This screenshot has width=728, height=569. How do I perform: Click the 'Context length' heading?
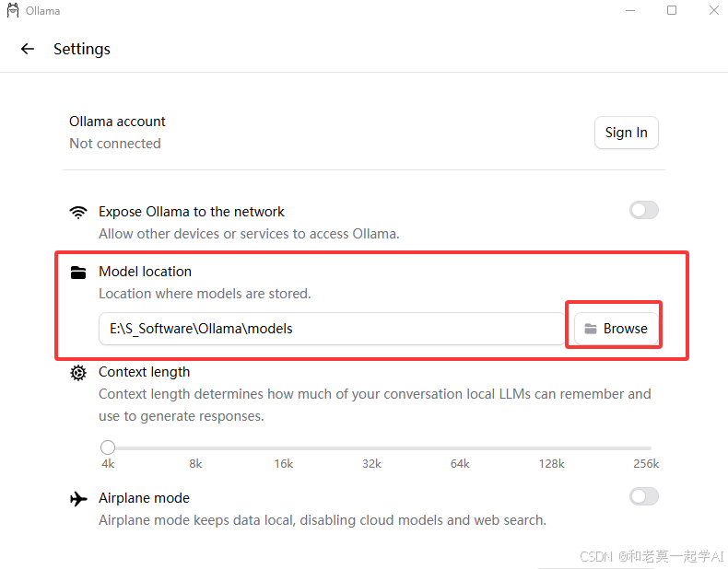pyautogui.click(x=144, y=372)
